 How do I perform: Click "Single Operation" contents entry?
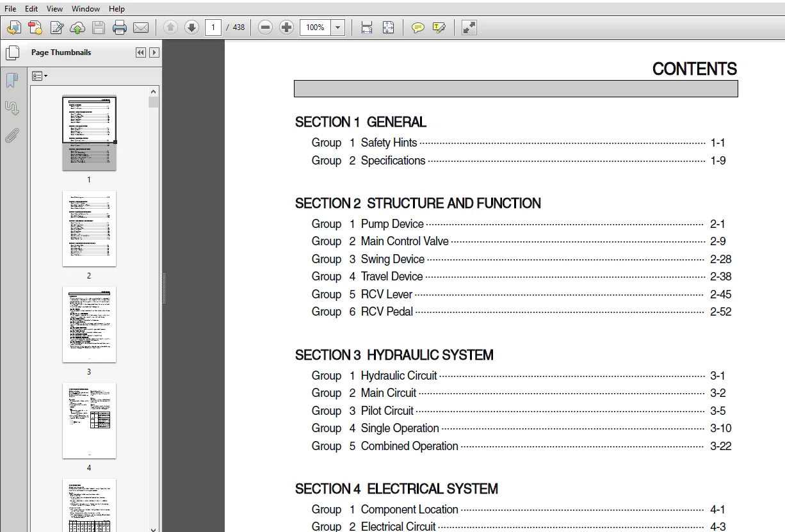pos(400,428)
